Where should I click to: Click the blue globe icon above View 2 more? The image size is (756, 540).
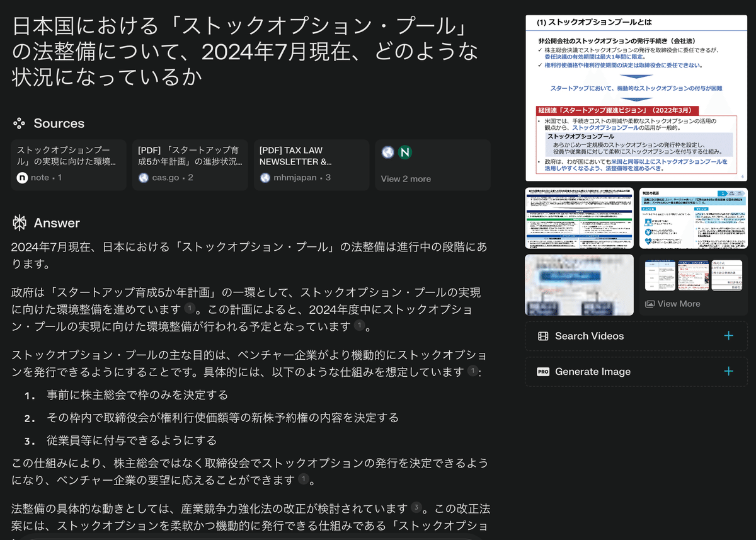coord(388,152)
